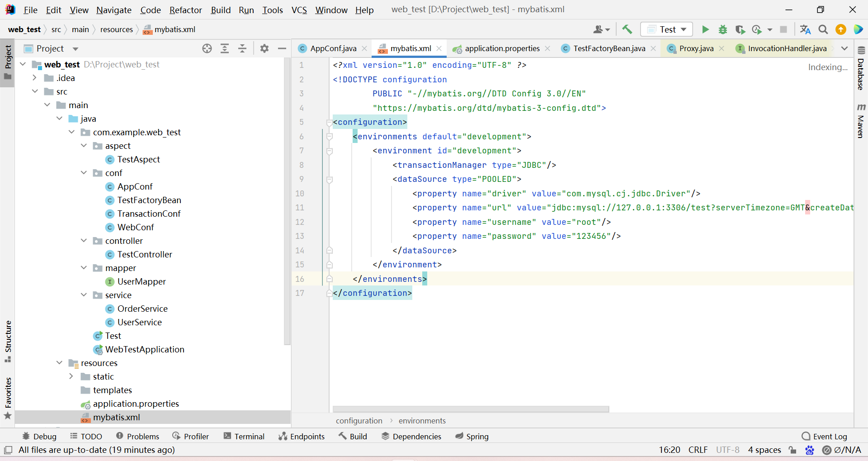Open Project panel settings gear
Image resolution: width=868 pixels, height=461 pixels.
click(264, 48)
